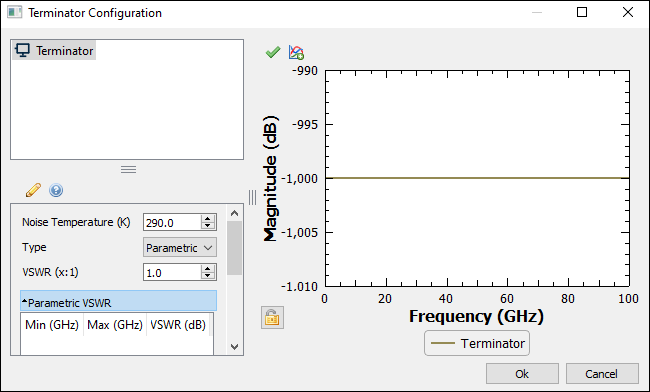The image size is (650, 392).
Task: Click the Max (GHz) column header
Action: [115, 324]
